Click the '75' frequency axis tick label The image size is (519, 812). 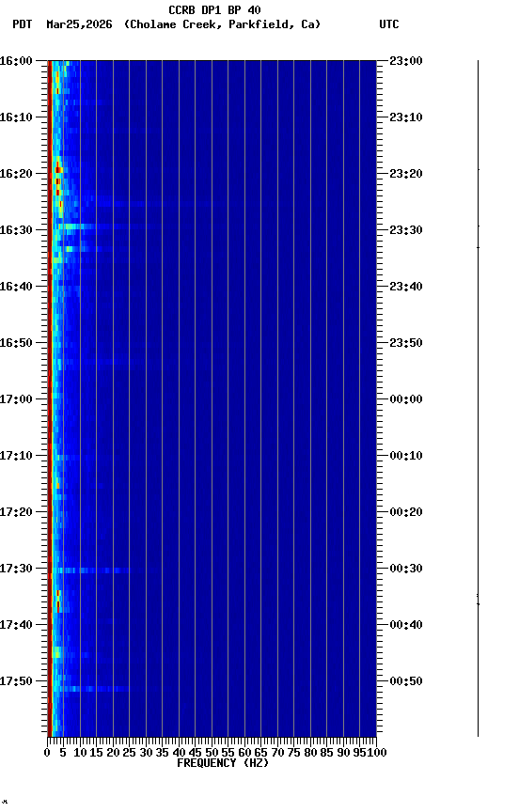click(x=293, y=753)
